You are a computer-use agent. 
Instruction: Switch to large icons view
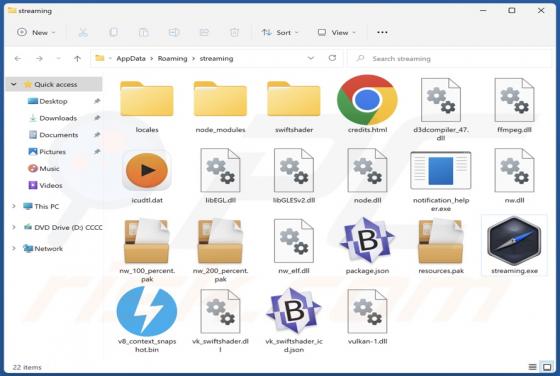547,367
